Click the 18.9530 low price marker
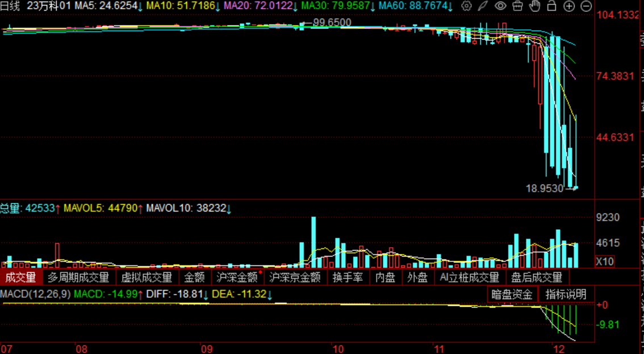644x354 pixels. (545, 188)
